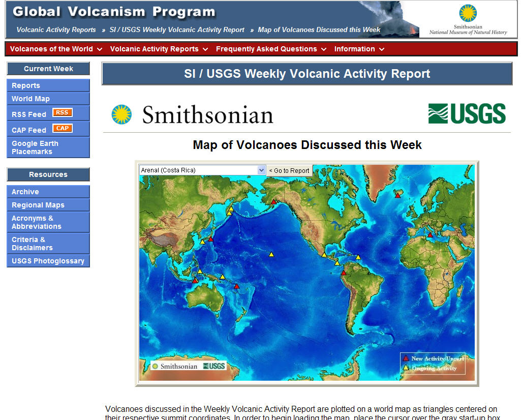Click SI / USGS Weekly Volcanic Activity Report breadcrumb

coord(177,29)
